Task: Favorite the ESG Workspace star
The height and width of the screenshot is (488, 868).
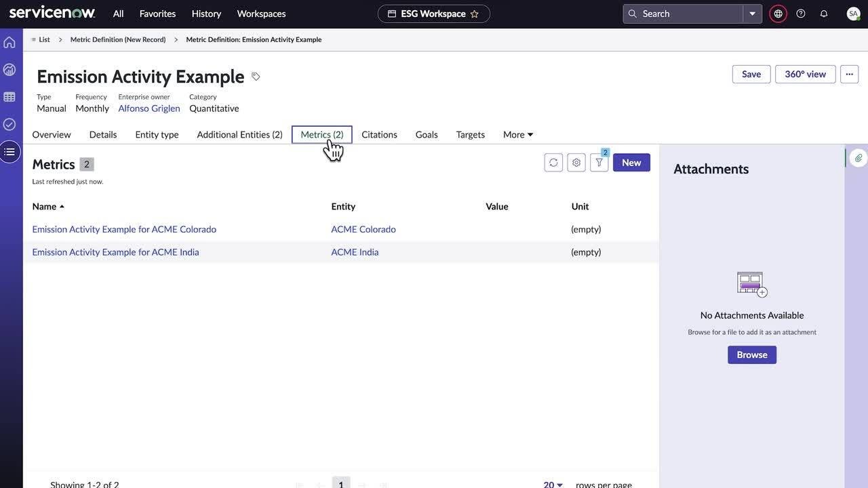Action: pyautogui.click(x=475, y=14)
